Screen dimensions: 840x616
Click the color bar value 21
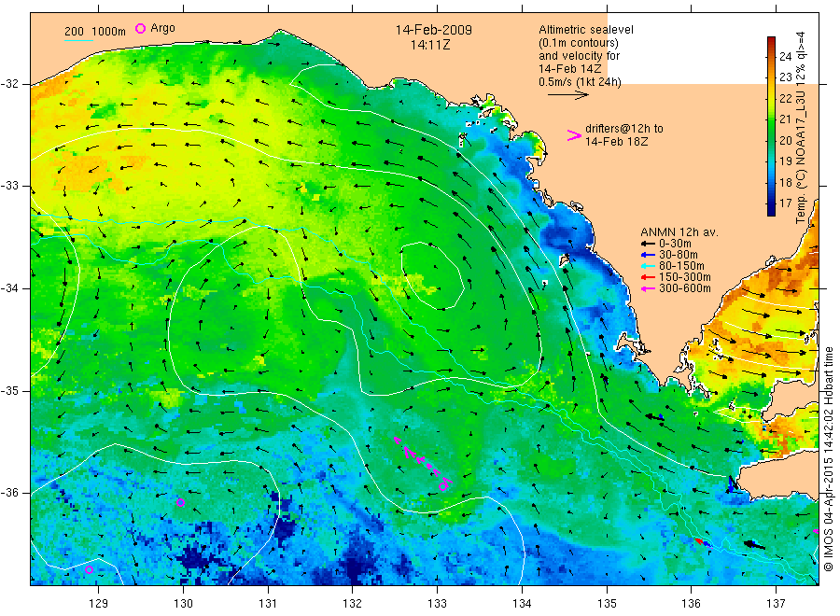click(x=785, y=119)
